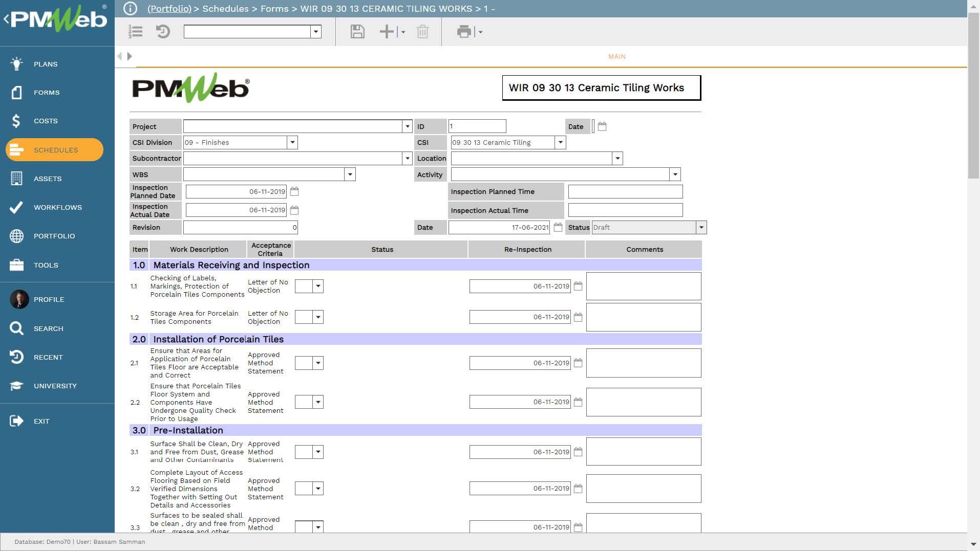Image resolution: width=980 pixels, height=551 pixels.
Task: Click the Inspection Actual Time field
Action: point(625,210)
